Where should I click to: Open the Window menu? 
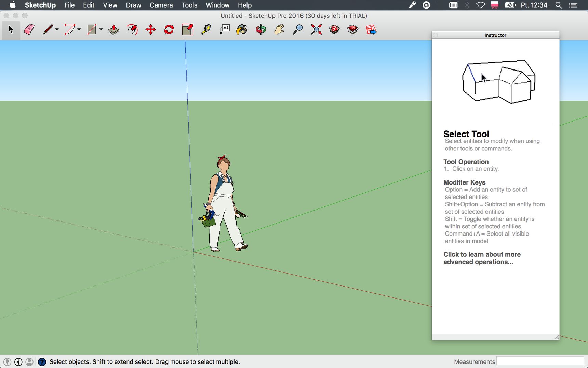tap(217, 5)
